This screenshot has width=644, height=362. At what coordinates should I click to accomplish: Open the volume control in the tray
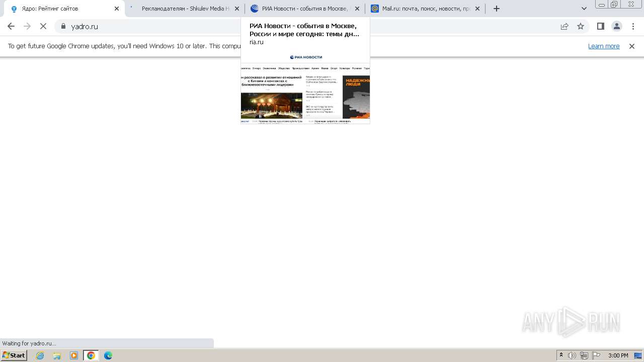point(572,355)
